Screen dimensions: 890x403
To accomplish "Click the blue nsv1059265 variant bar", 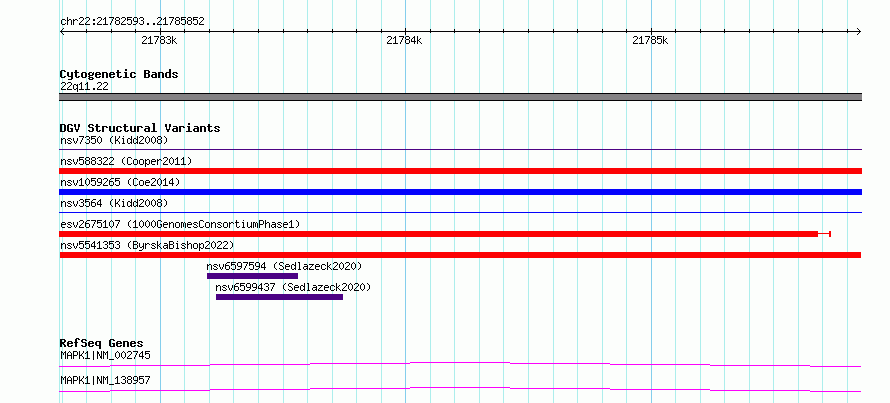I will point(460,192).
